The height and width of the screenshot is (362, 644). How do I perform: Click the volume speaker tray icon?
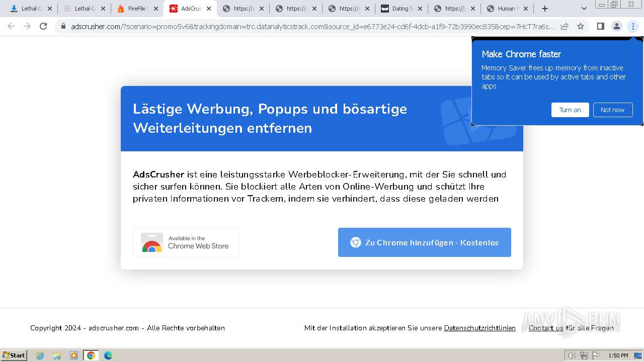(572, 355)
